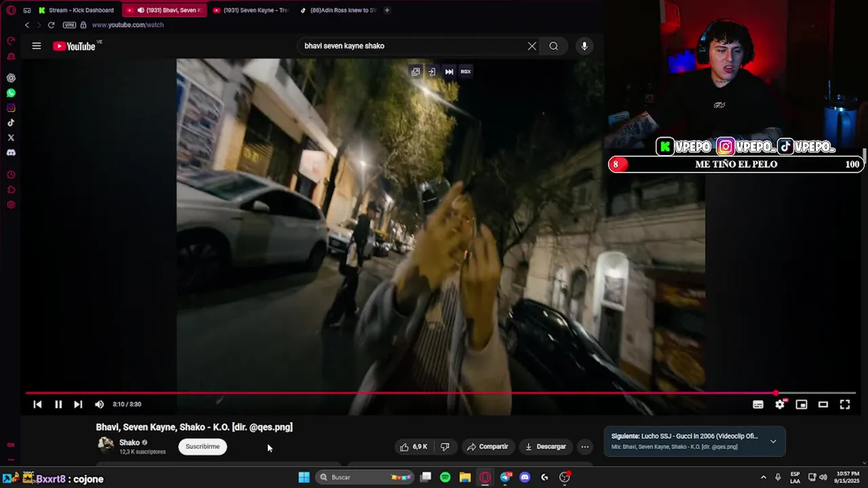The height and width of the screenshot is (488, 868).
Task: Open Spotify from the taskbar
Action: (x=446, y=477)
